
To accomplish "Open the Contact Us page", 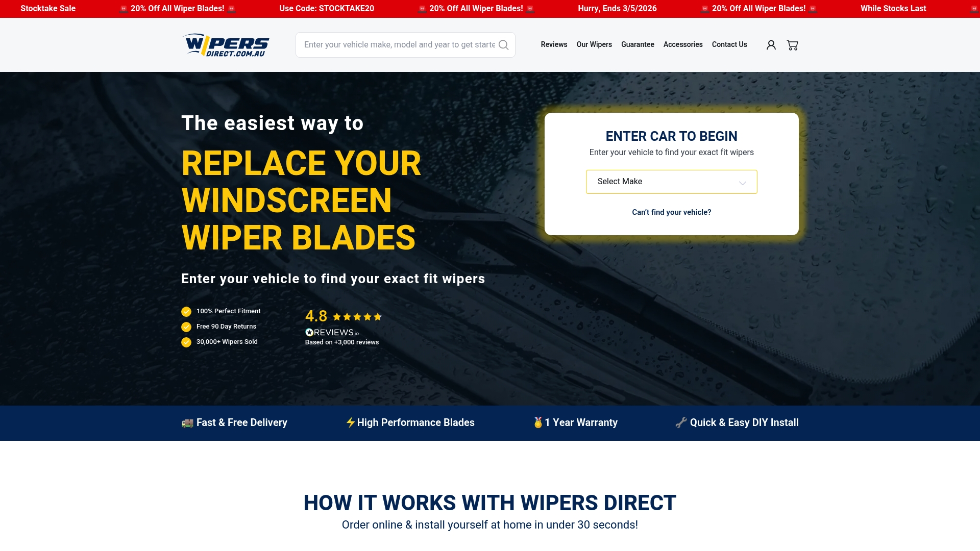I will pos(729,45).
